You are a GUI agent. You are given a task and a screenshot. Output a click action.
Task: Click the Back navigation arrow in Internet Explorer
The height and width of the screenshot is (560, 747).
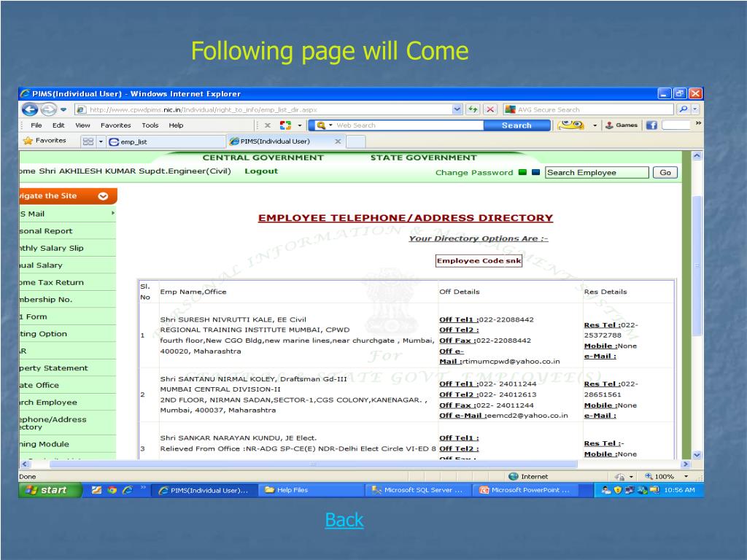click(x=28, y=109)
